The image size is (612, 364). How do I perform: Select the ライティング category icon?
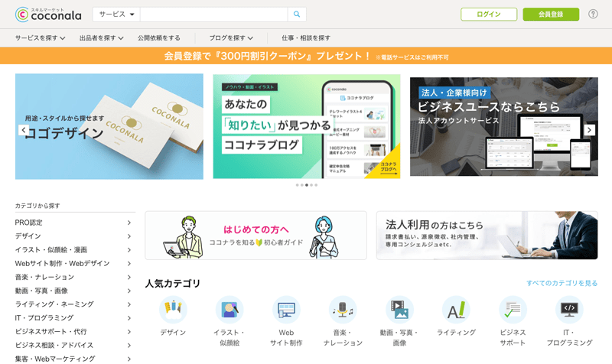coord(456,310)
